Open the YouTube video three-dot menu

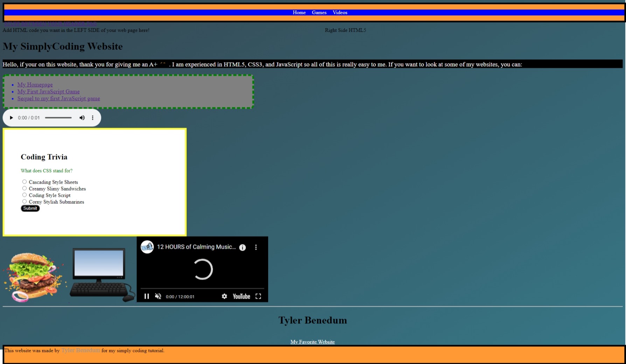click(x=256, y=247)
